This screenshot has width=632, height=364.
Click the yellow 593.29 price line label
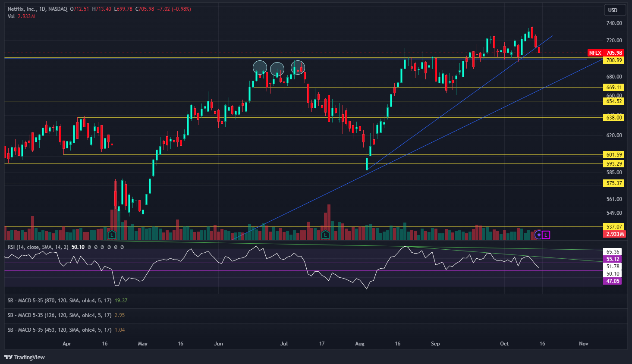pos(614,164)
